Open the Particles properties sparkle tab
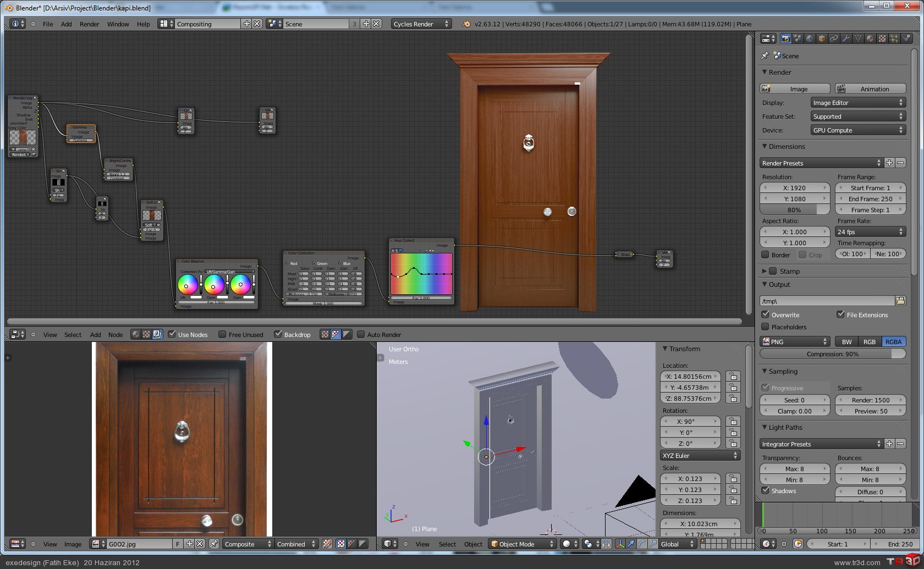 [894, 38]
